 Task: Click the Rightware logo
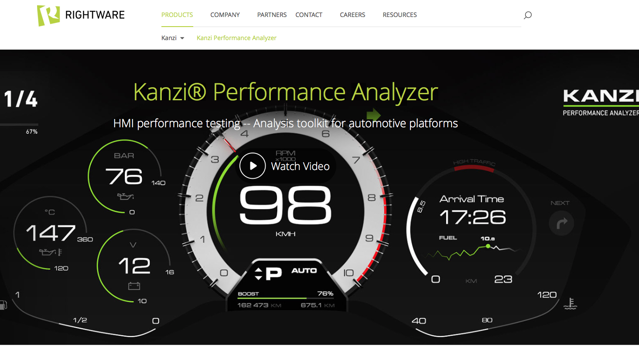(81, 15)
